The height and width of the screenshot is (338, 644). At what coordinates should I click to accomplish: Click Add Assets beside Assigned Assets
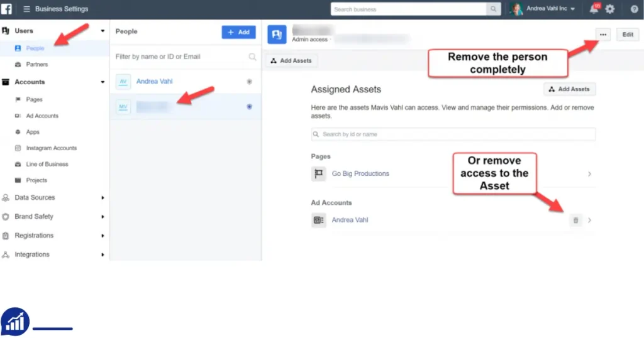tap(570, 89)
